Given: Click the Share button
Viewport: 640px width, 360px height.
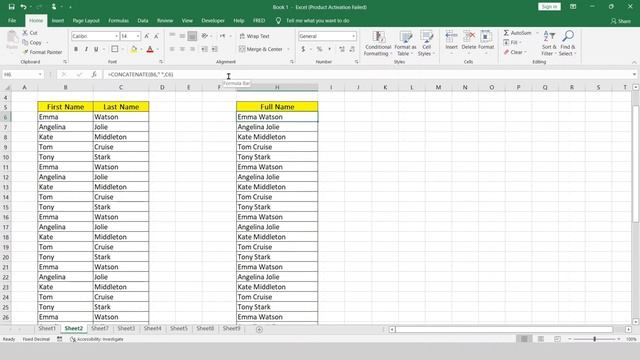Looking at the screenshot, I should (x=620, y=21).
